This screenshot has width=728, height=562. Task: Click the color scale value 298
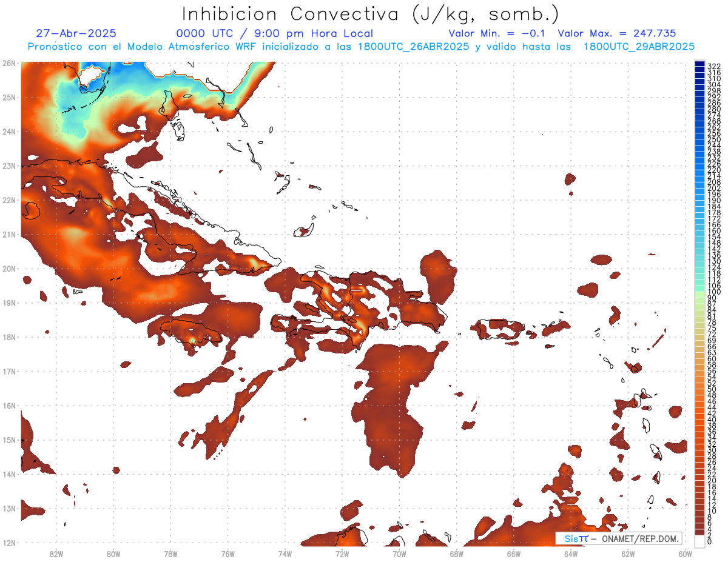click(x=714, y=90)
